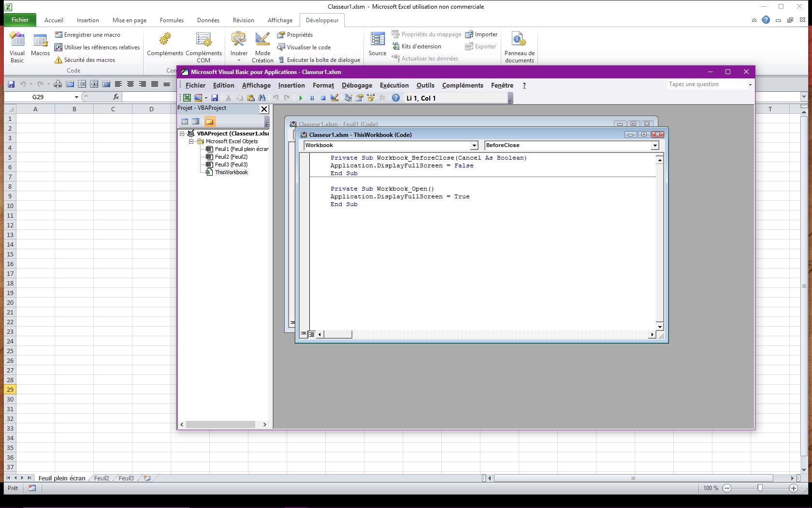Open the Macros list button

pyautogui.click(x=40, y=45)
